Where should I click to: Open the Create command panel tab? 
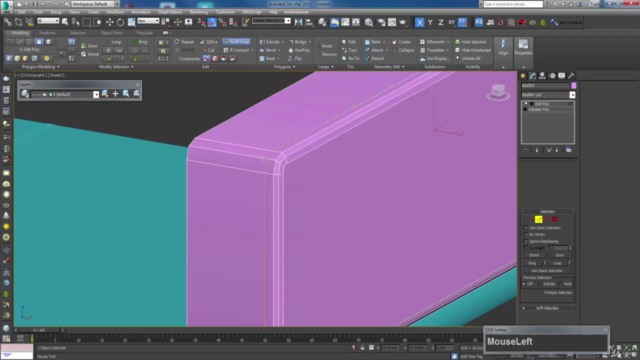tap(523, 76)
